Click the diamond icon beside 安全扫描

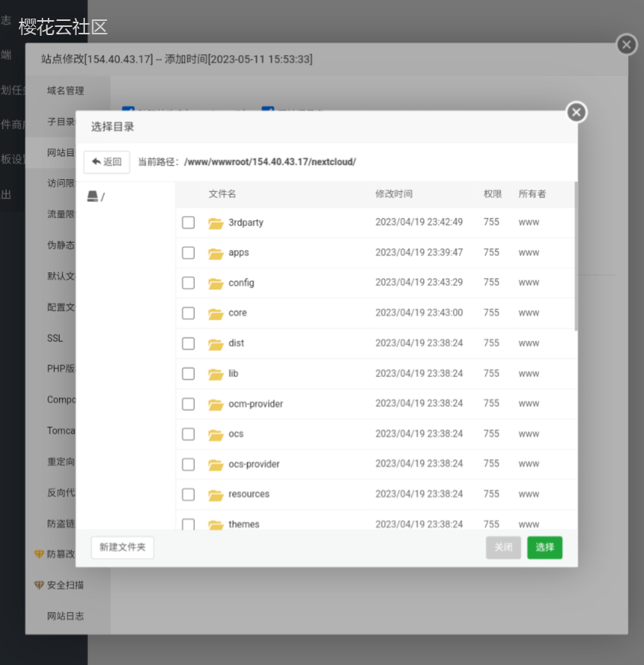tap(40, 586)
